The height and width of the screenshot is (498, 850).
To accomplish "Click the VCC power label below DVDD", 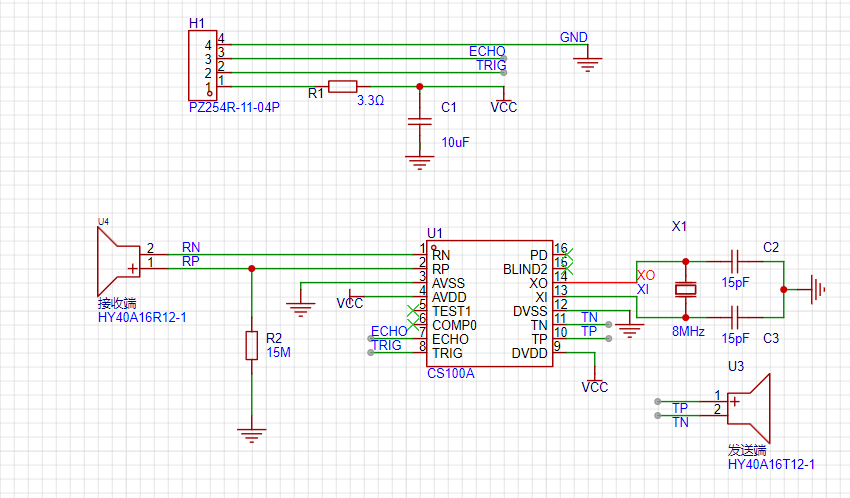I will 594,386.
